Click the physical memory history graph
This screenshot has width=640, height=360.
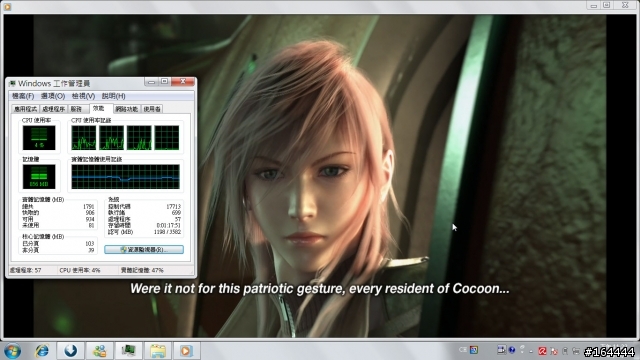click(125, 176)
